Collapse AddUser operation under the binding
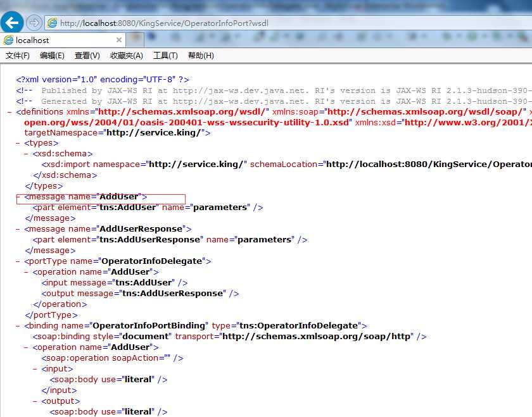The height and width of the screenshot is (417, 532). (x=26, y=347)
